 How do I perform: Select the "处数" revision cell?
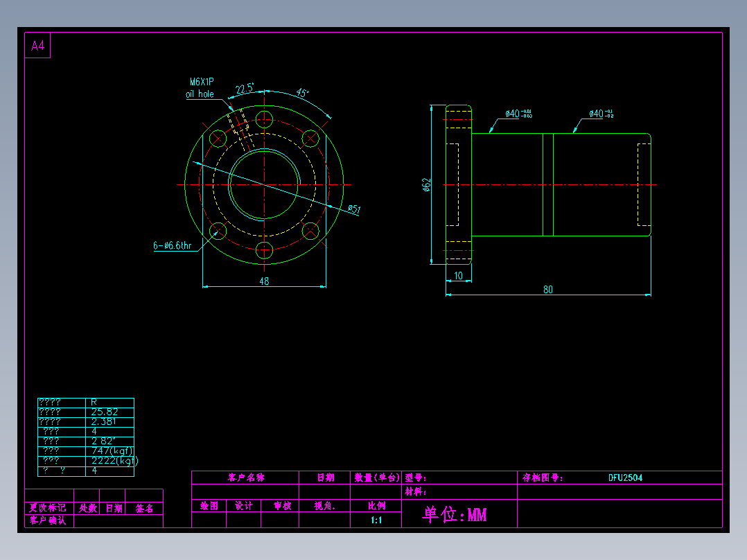tap(87, 508)
